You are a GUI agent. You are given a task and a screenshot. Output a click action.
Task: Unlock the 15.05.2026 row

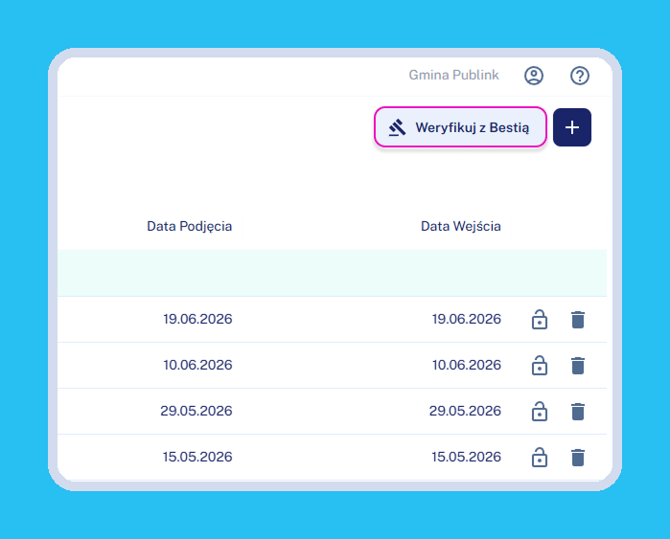[x=539, y=457]
